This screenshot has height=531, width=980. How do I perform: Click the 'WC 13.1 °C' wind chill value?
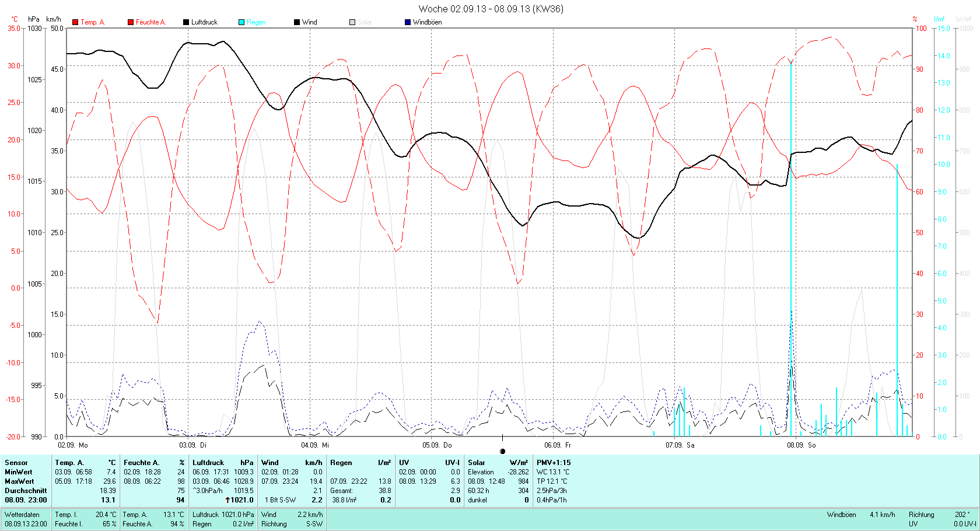coord(553,472)
